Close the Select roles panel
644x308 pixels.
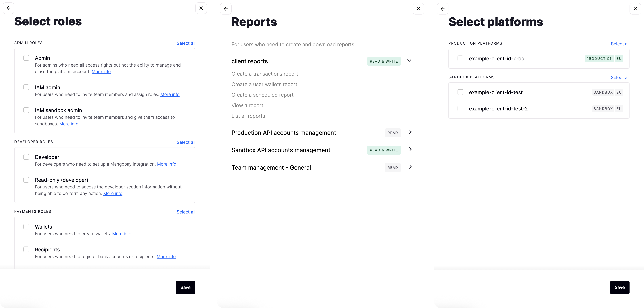point(201,8)
